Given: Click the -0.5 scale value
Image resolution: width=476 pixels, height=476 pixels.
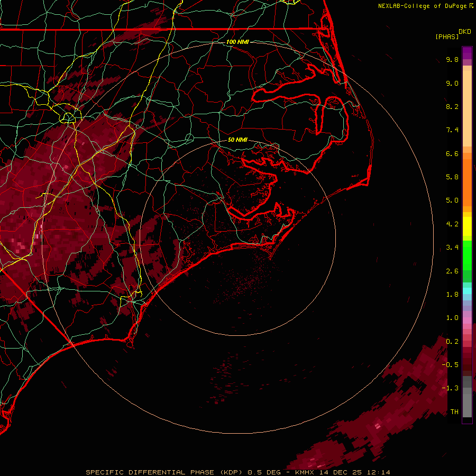Looking at the screenshot, I should pyautogui.click(x=450, y=364).
